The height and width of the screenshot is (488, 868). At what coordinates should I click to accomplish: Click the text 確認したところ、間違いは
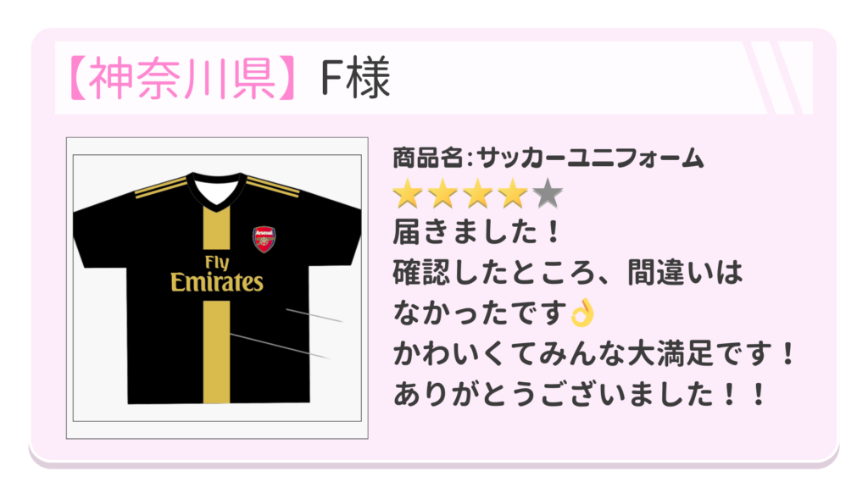[x=567, y=273]
